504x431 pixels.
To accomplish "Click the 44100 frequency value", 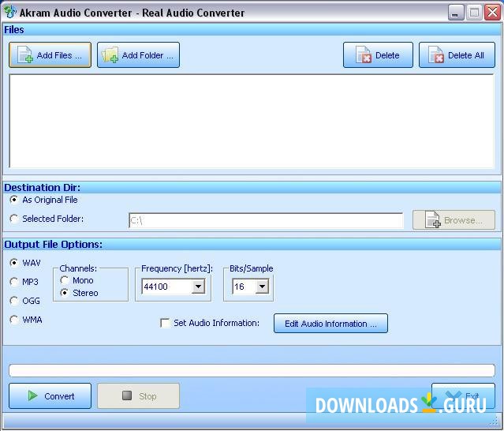I will [156, 287].
